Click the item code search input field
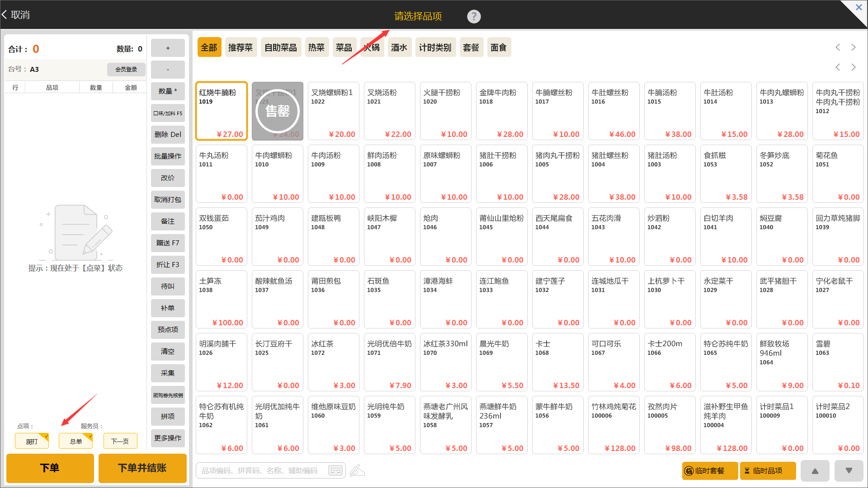The image size is (868, 488). coord(260,470)
